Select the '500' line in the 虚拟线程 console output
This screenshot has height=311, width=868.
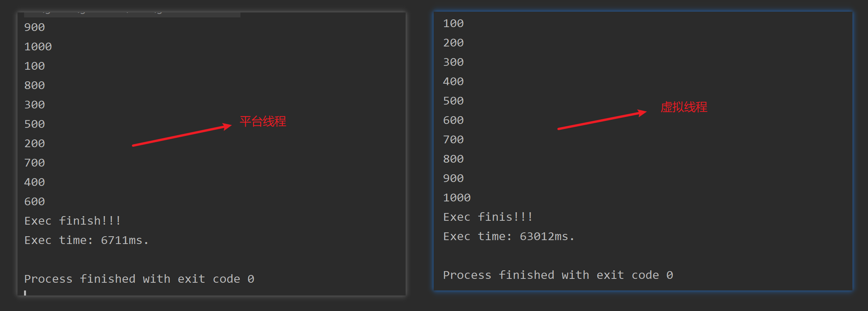453,101
